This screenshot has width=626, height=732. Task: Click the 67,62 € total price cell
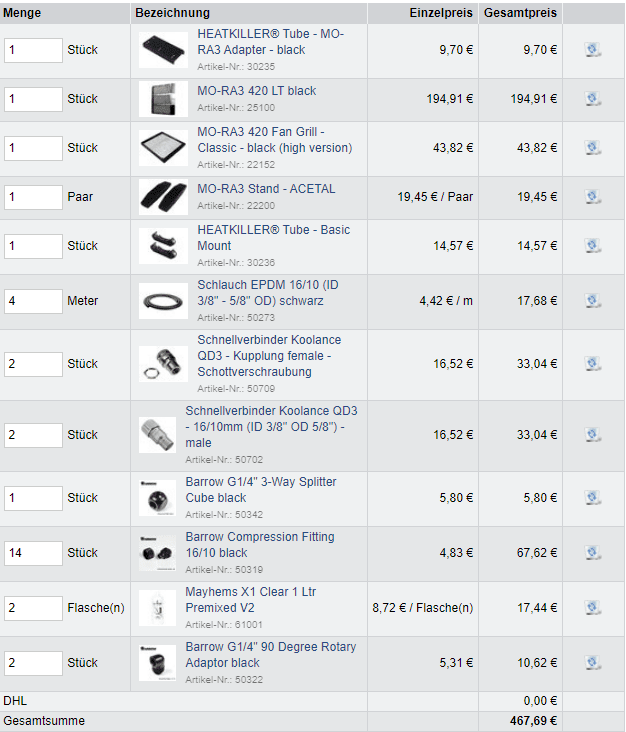[537, 553]
